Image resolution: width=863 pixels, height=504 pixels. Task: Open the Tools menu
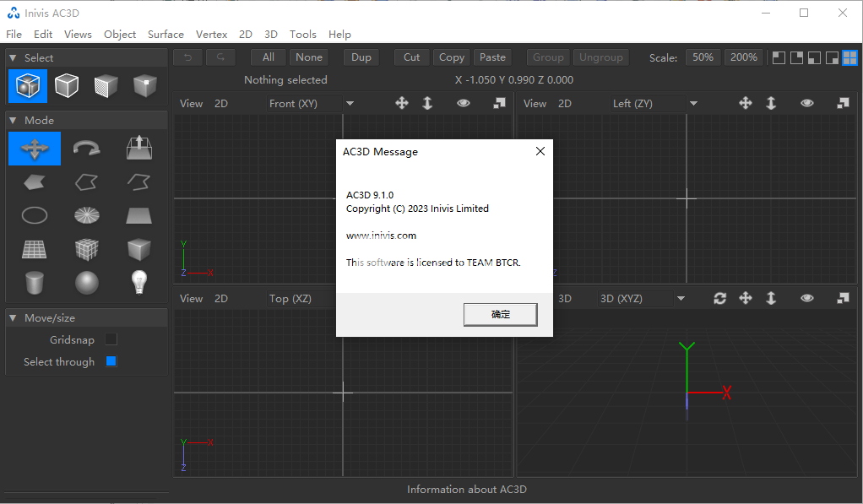[x=302, y=34]
